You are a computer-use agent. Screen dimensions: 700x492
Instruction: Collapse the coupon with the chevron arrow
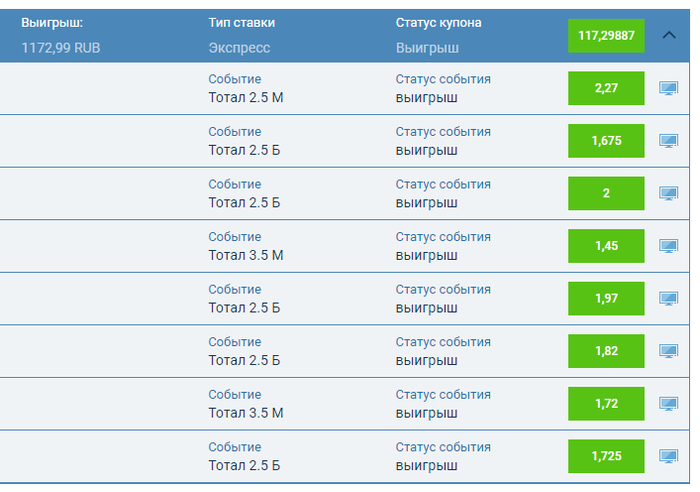[669, 35]
